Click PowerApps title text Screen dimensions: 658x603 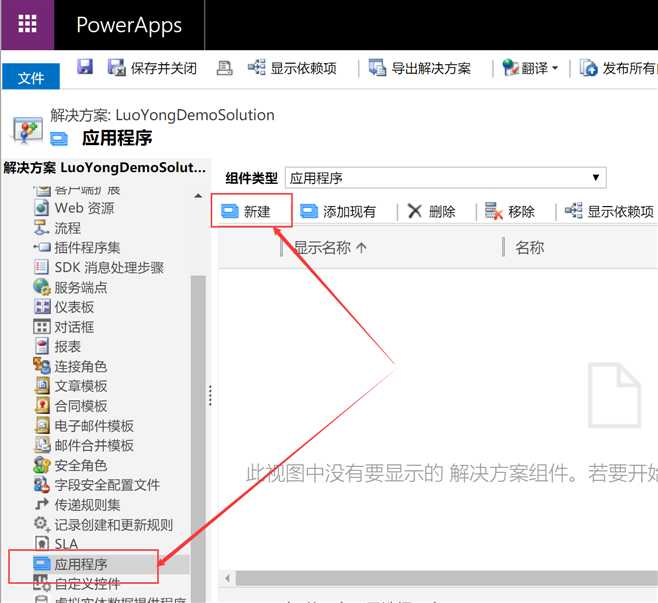[x=129, y=25]
